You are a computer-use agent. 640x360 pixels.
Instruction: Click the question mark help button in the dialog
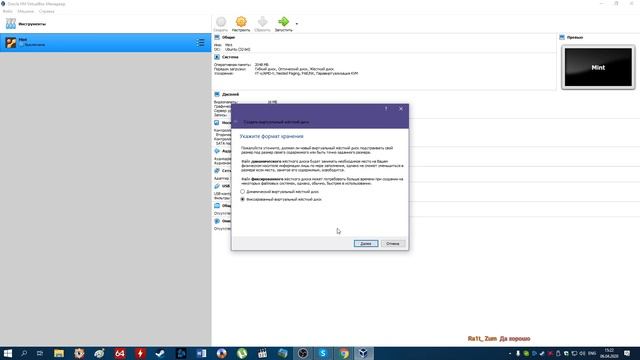pyautogui.click(x=386, y=109)
